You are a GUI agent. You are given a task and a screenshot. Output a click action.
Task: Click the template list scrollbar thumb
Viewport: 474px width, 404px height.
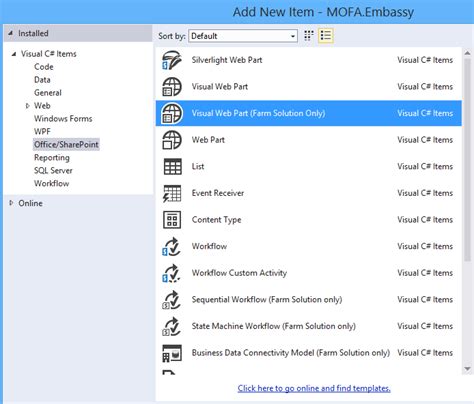(x=467, y=159)
